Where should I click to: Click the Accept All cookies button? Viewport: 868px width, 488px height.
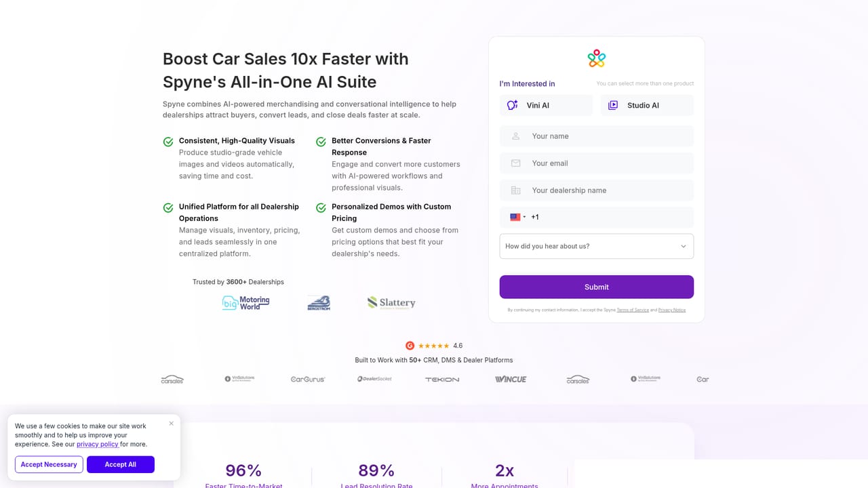coord(120,464)
